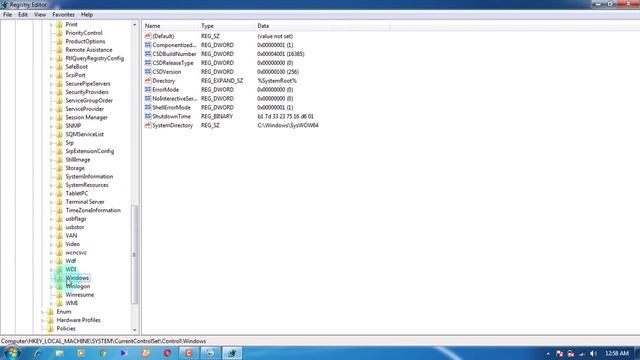Image resolution: width=640 pixels, height=360 pixels.
Task: Expand the WDI key
Action: click(x=51, y=269)
